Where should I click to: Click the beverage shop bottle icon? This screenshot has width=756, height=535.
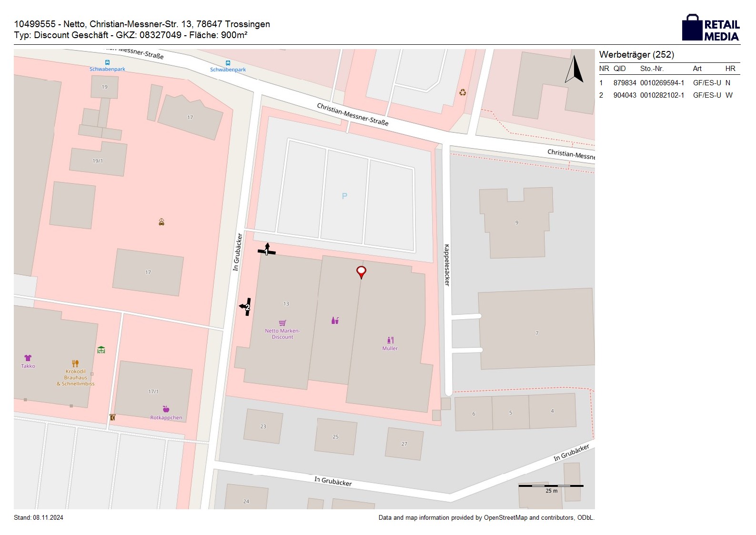(335, 321)
